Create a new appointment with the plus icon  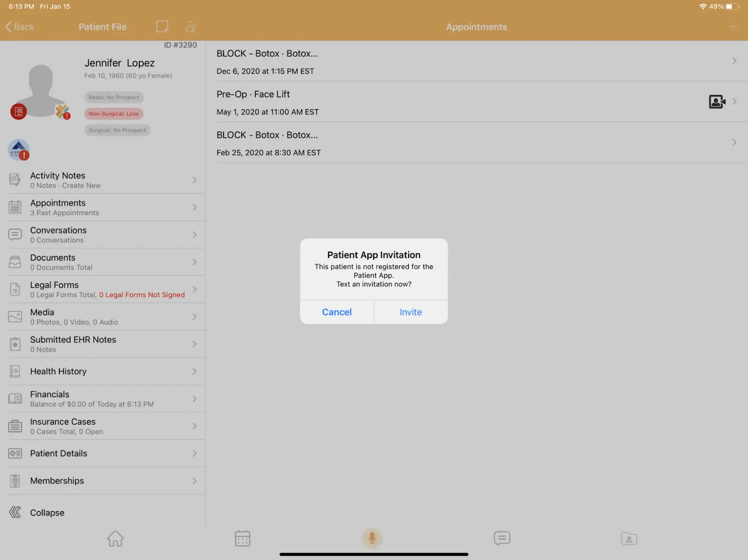point(733,26)
